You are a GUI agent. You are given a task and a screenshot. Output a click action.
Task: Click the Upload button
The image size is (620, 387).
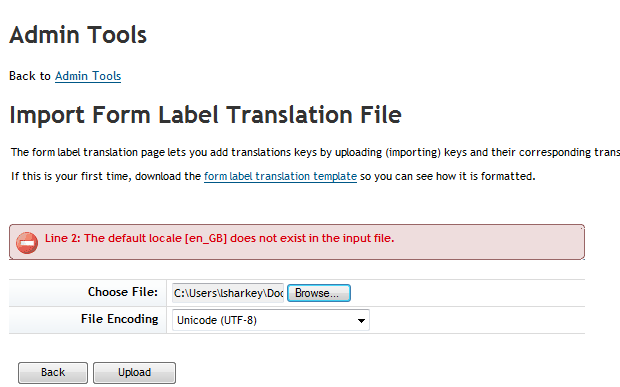coord(134,372)
